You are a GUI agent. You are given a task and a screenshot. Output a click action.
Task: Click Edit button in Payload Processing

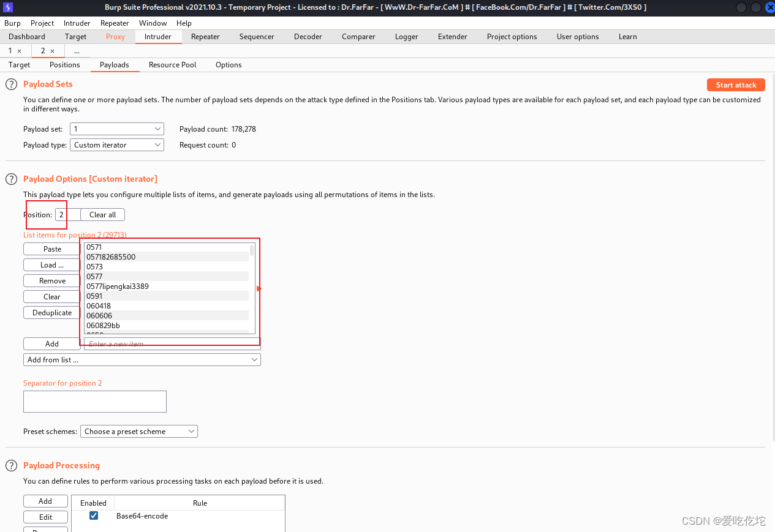pyautogui.click(x=45, y=517)
